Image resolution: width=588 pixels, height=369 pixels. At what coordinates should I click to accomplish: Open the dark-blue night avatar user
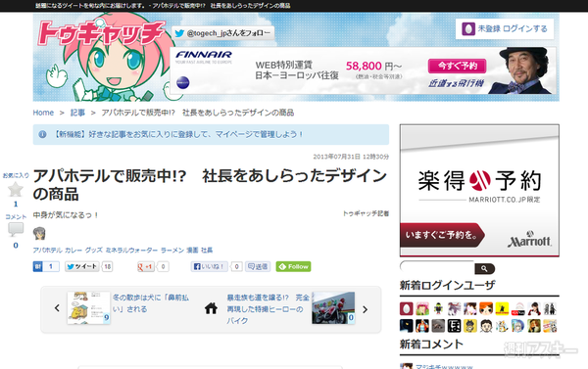[406, 326]
